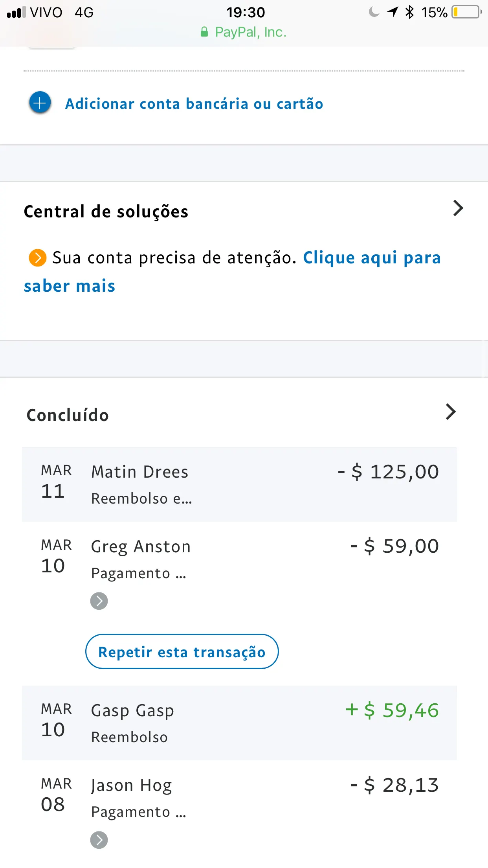Expand the Concluído transactions chevron
This screenshot has height=868, width=488.
pyautogui.click(x=451, y=412)
